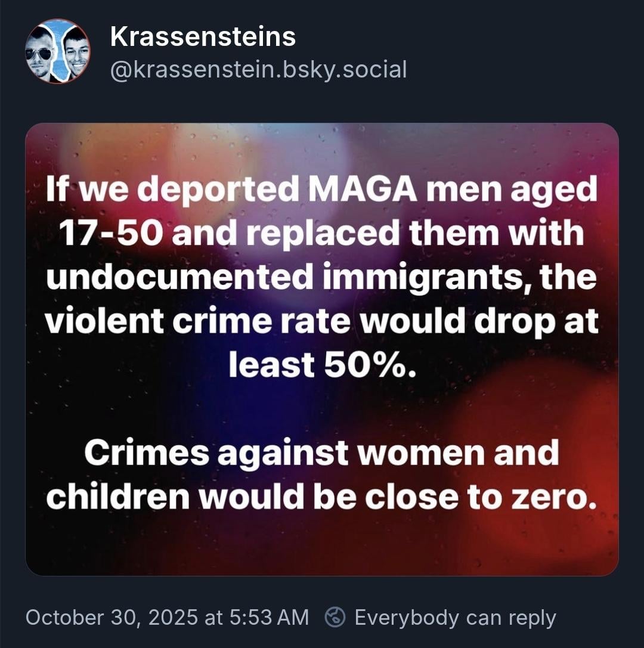
Task: Click the "Crimes against women and" line
Action: 322,454
